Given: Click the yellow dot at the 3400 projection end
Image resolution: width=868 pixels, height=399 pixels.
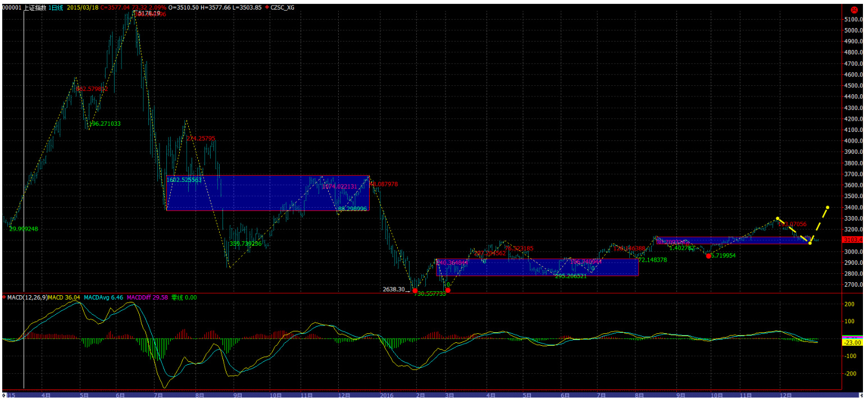Looking at the screenshot, I should tap(828, 208).
